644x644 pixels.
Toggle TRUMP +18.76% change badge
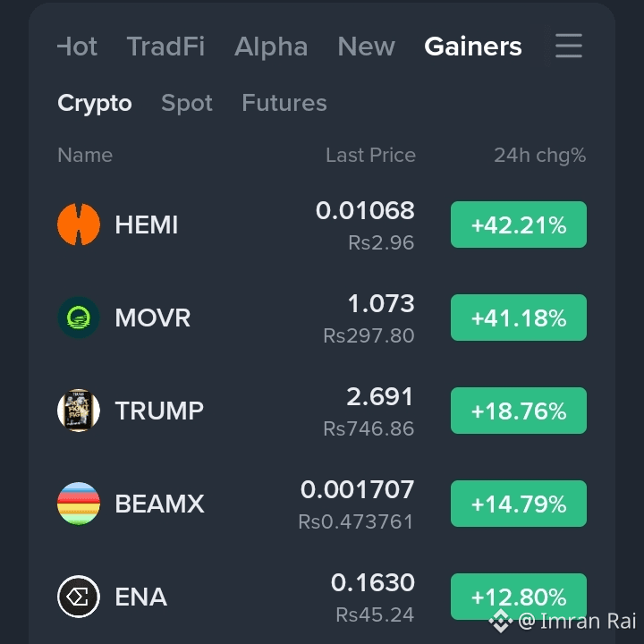point(518,411)
